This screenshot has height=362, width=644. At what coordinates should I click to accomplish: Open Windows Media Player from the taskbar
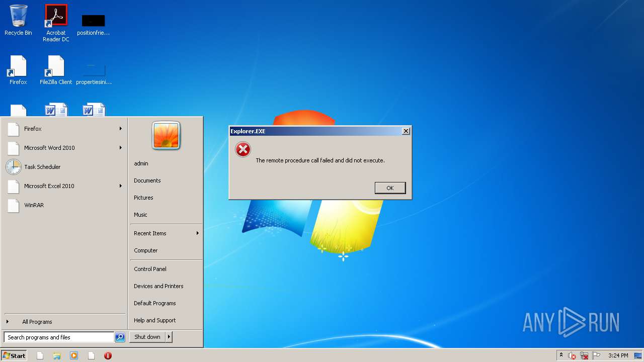tap(74, 355)
